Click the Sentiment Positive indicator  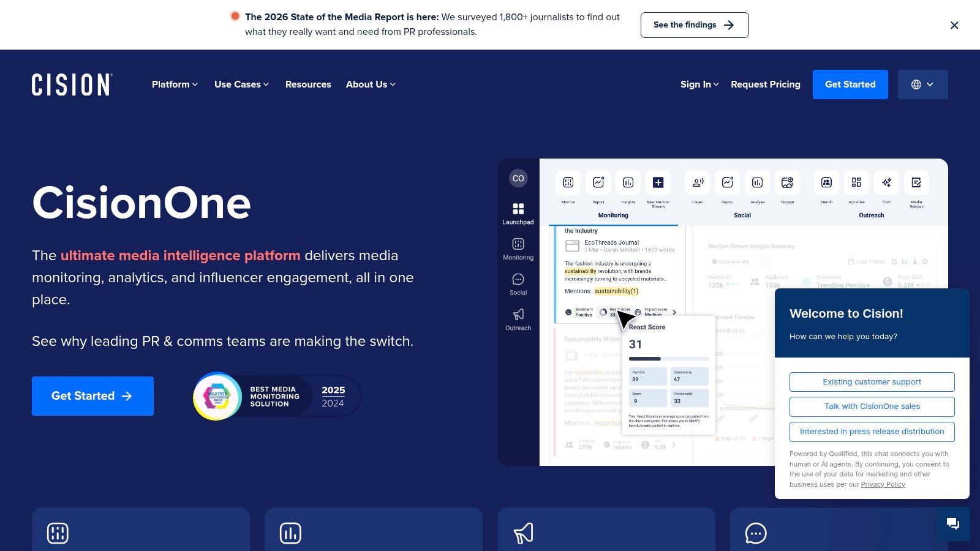point(579,312)
